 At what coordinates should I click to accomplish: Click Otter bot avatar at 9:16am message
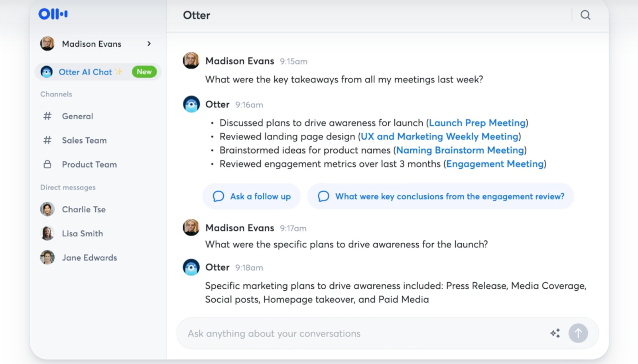pos(191,104)
